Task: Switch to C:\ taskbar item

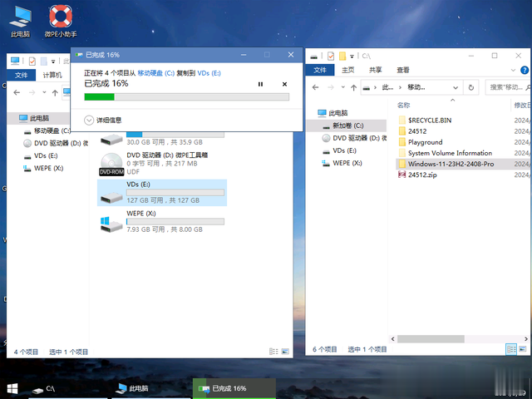Action: tap(68, 389)
